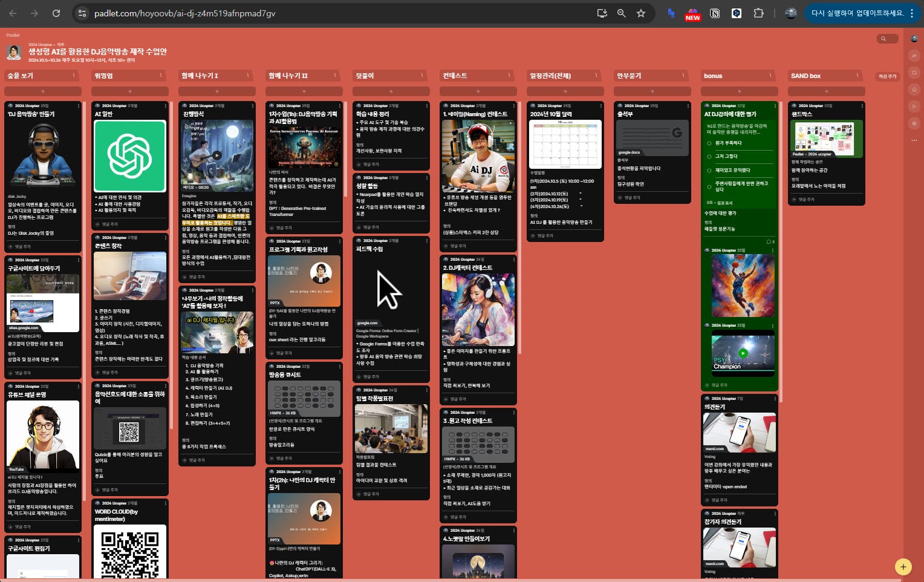The image size is (924, 582).
Task: Bookmark this page with the star icon
Action: [x=641, y=13]
